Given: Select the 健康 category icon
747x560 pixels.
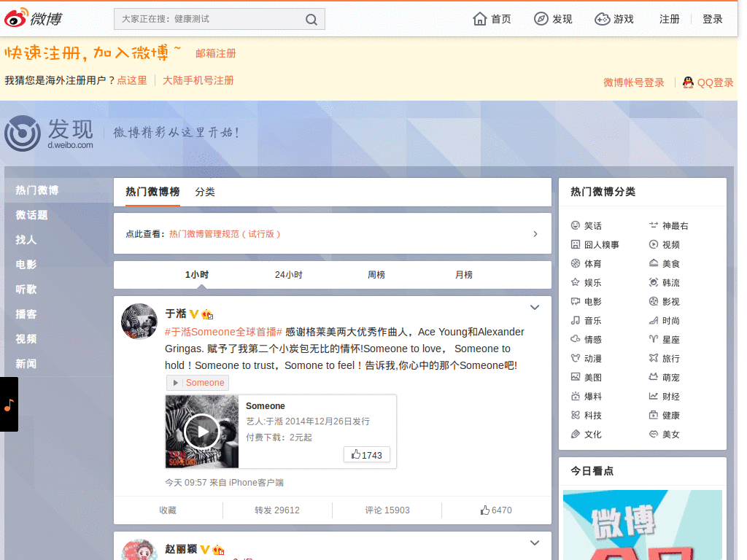Looking at the screenshot, I should coord(654,415).
